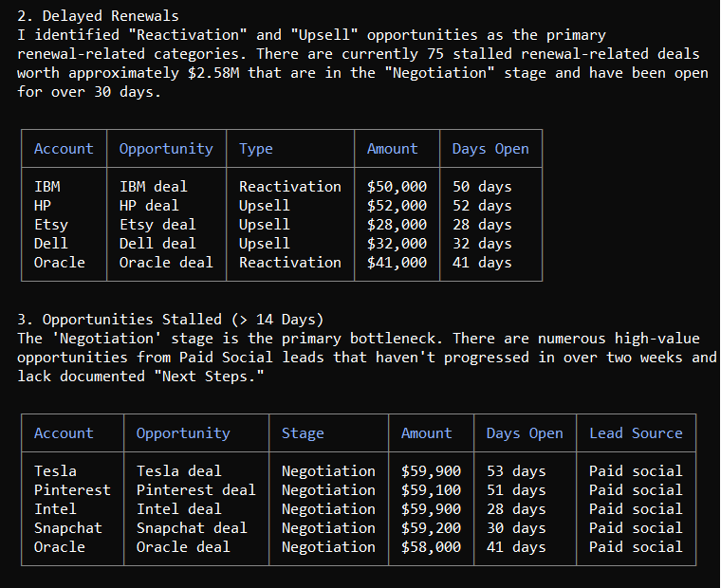Select the "52 days" value
Image resolution: width=721 pixels, height=588 pixels.
coord(482,206)
